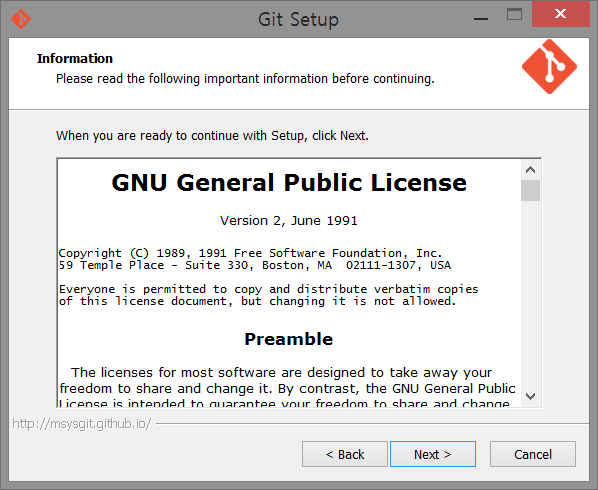598x490 pixels.
Task: Click the 'Information' page heading
Action: point(75,58)
